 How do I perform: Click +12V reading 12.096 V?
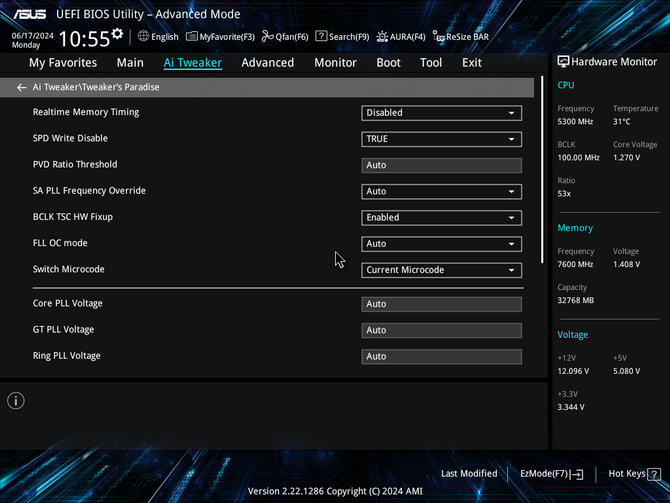tap(573, 371)
